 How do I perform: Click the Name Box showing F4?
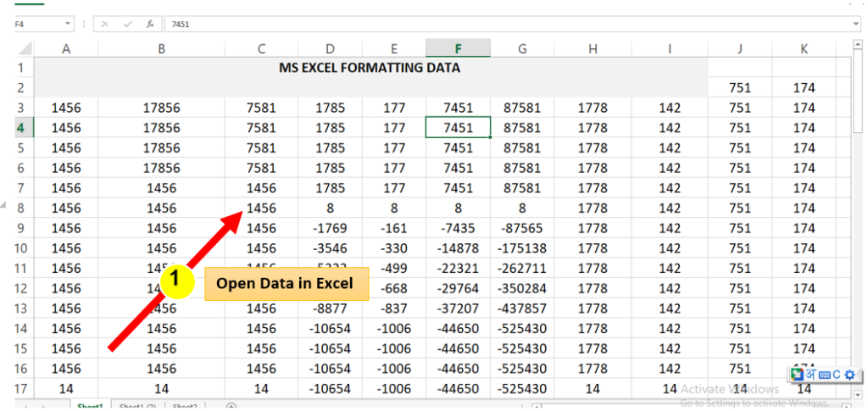coord(38,25)
